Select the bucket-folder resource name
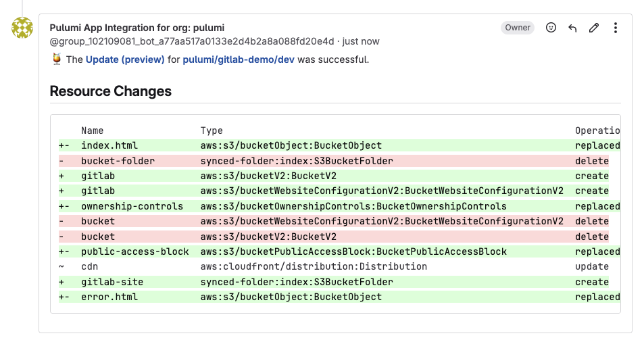Screen dimensions: 644x342 point(118,161)
